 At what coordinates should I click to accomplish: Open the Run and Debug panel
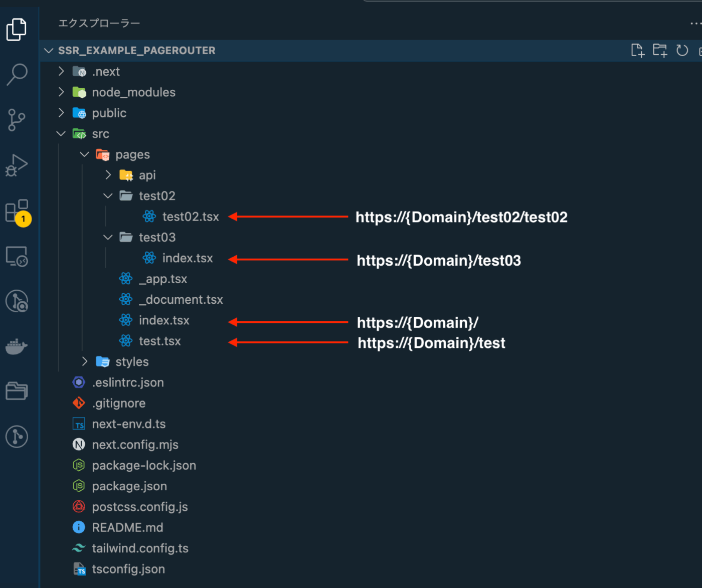click(17, 165)
